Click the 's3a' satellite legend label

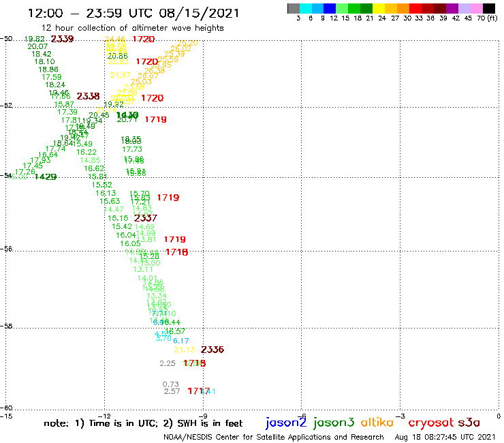pyautogui.click(x=469, y=423)
